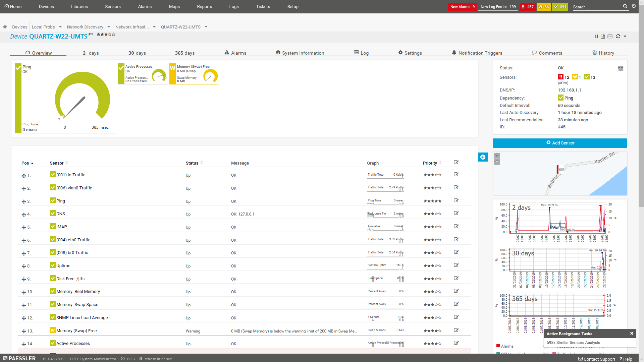Screen dimensions: 644x362
Task: Open the Memory: Swap Space sensor link
Action: [77, 305]
